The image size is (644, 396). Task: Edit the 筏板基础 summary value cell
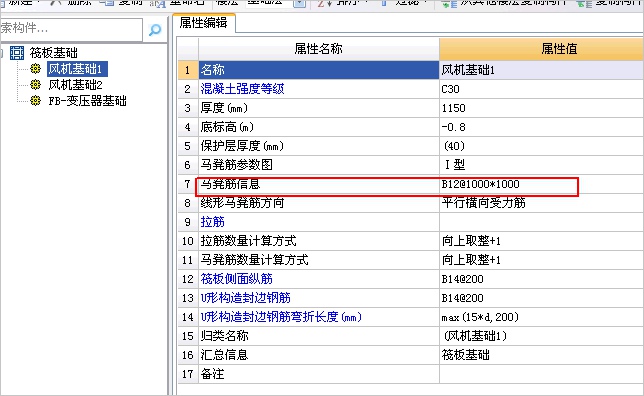542,355
